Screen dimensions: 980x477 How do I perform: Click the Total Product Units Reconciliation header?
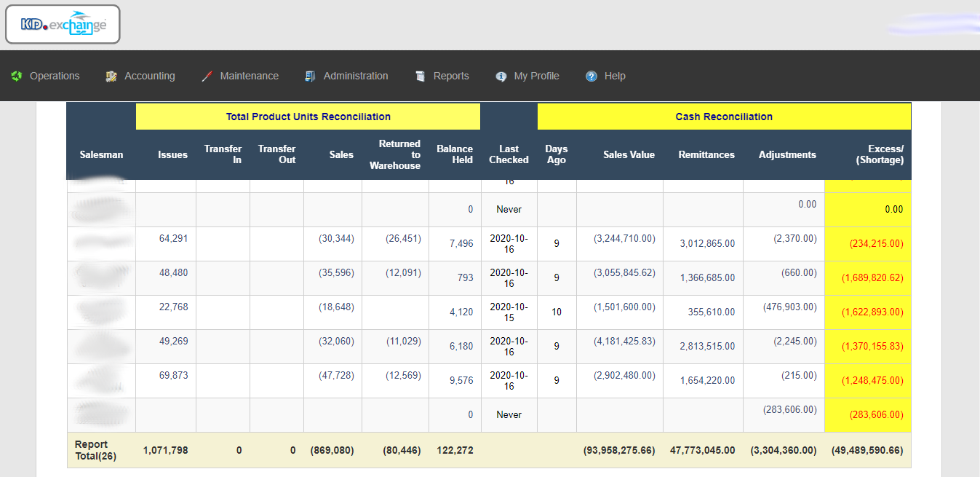(x=308, y=117)
